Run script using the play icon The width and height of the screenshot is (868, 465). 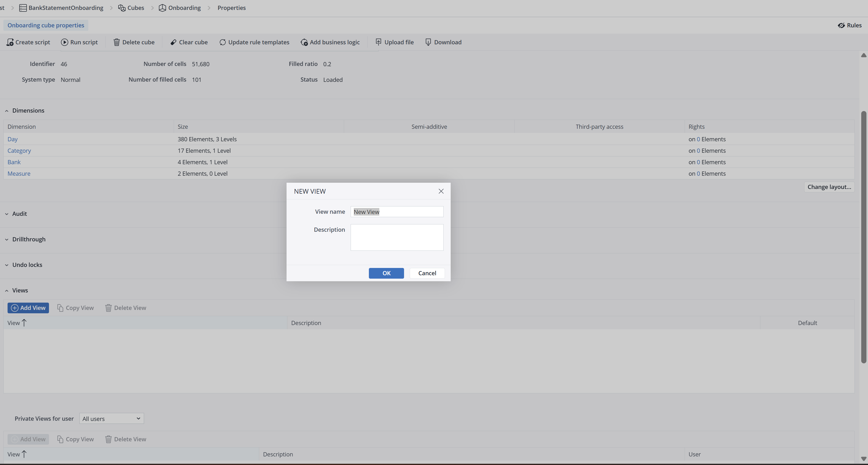pos(64,42)
